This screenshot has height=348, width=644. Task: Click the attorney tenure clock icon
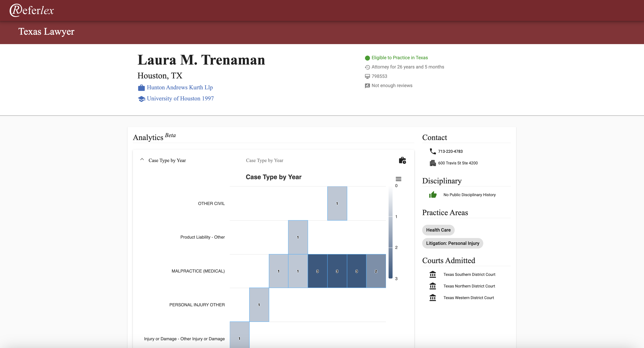367,67
